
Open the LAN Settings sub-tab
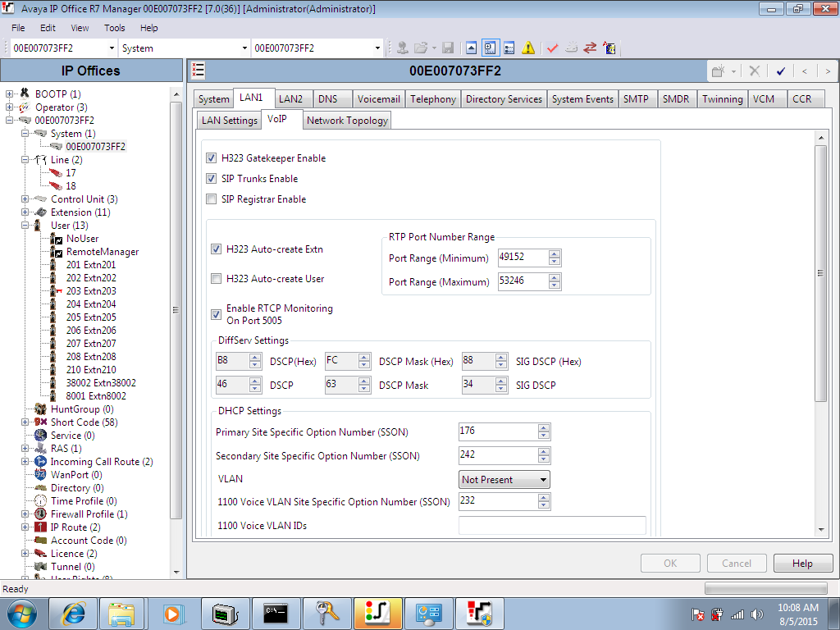click(x=230, y=121)
